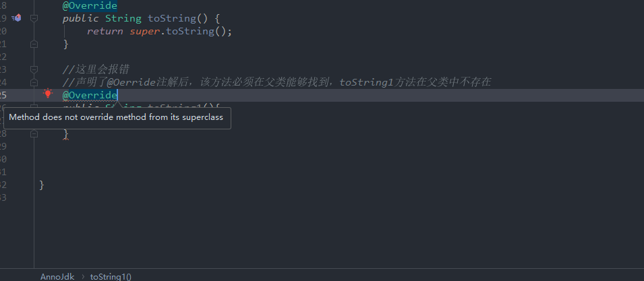Image resolution: width=644 pixels, height=281 pixels.
Task: Click the fold end marker beside the @Oerride comment line
Action: point(34,82)
